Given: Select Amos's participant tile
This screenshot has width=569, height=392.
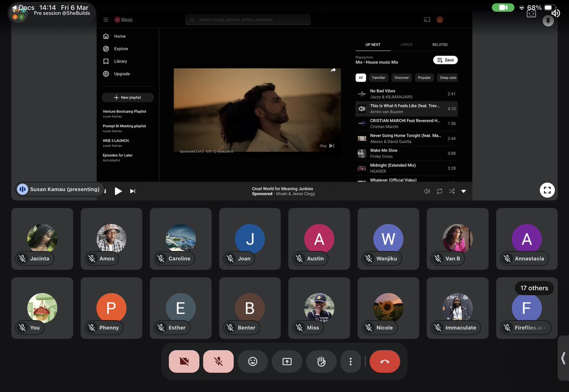Looking at the screenshot, I should [111, 239].
